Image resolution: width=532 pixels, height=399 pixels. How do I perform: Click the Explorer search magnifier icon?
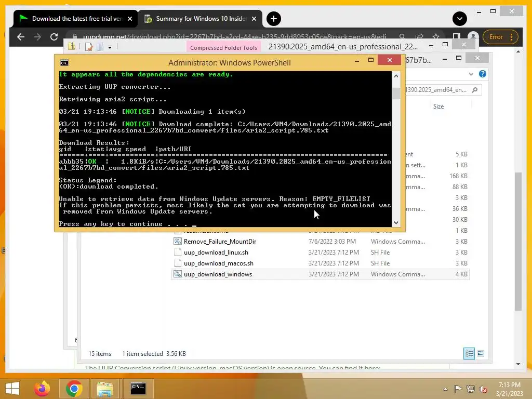475,90
